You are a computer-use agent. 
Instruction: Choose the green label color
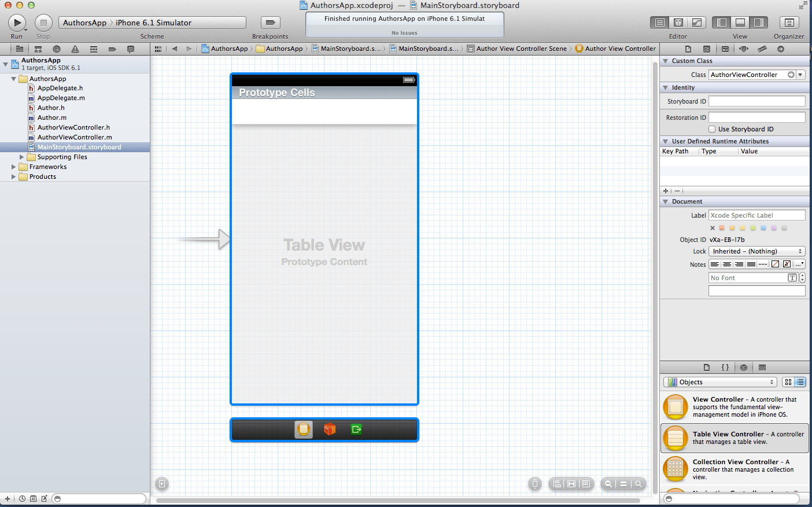click(x=753, y=228)
